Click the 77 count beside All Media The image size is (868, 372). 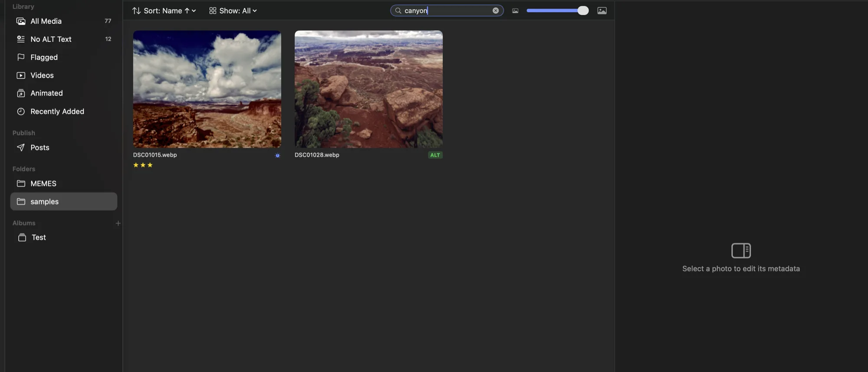pyautogui.click(x=108, y=21)
